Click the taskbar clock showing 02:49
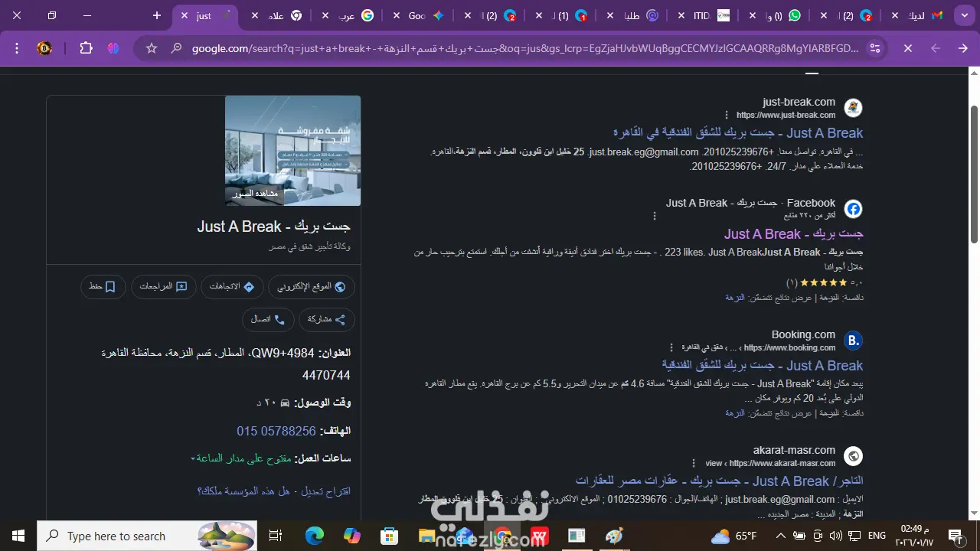 tap(914, 536)
